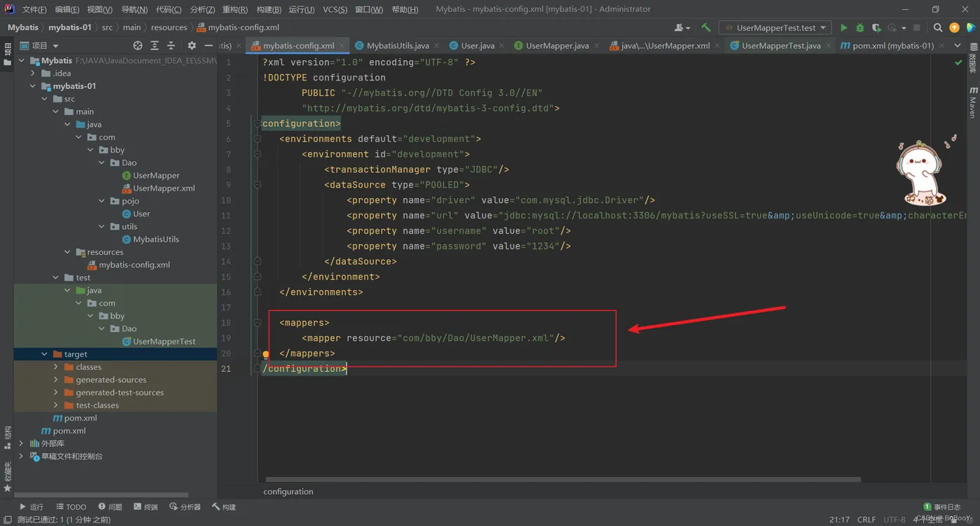Expand the classes folder under target
Image resolution: width=980 pixels, height=526 pixels.
56,367
